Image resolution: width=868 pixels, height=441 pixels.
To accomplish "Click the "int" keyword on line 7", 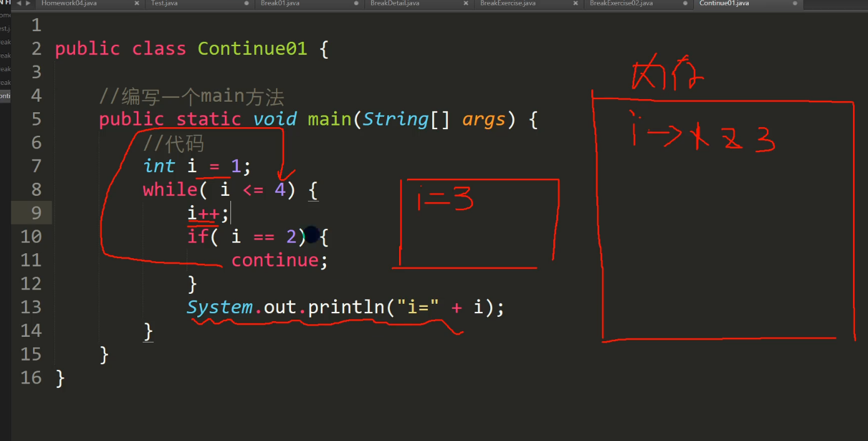I will click(x=159, y=166).
